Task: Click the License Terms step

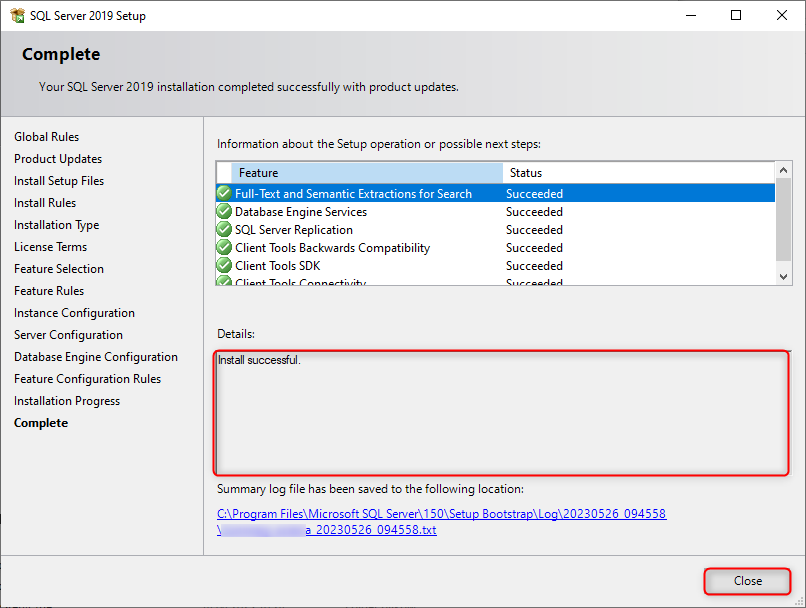Action: point(50,247)
